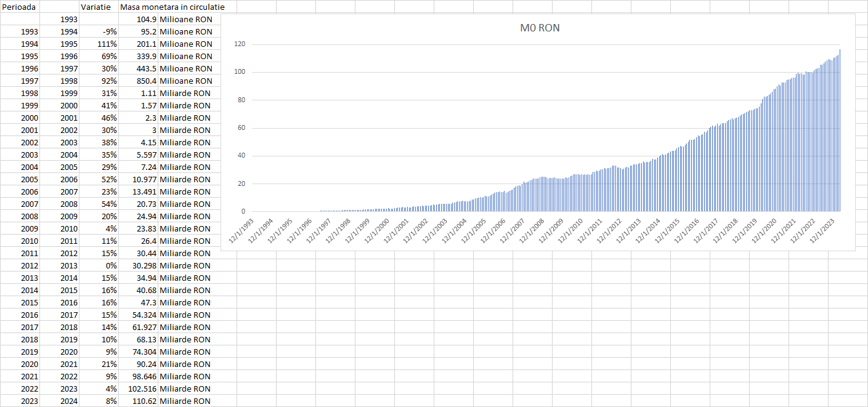Select the cell with value 1.11
This screenshot has width=868, height=407.
click(x=138, y=93)
